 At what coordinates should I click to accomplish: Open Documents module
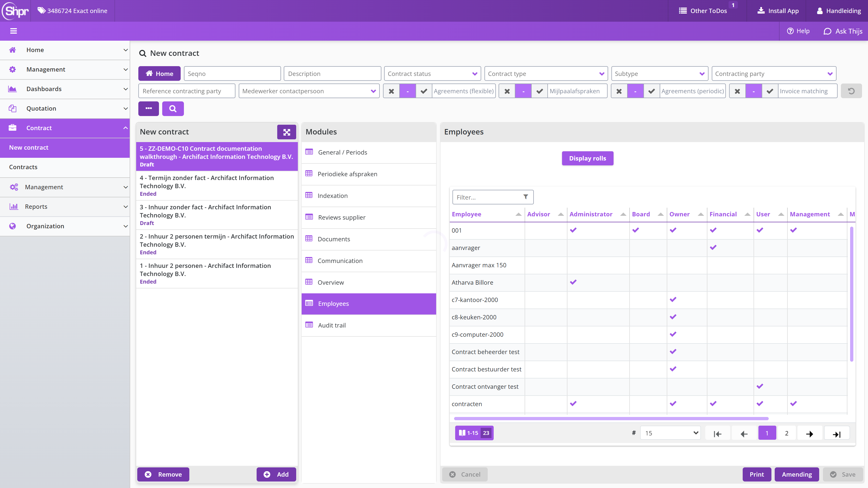(x=369, y=239)
